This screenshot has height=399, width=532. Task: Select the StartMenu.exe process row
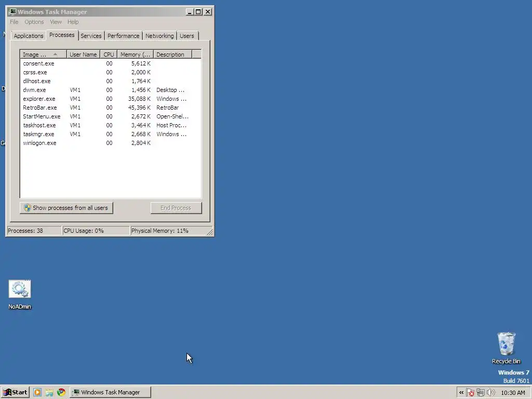[111, 116]
